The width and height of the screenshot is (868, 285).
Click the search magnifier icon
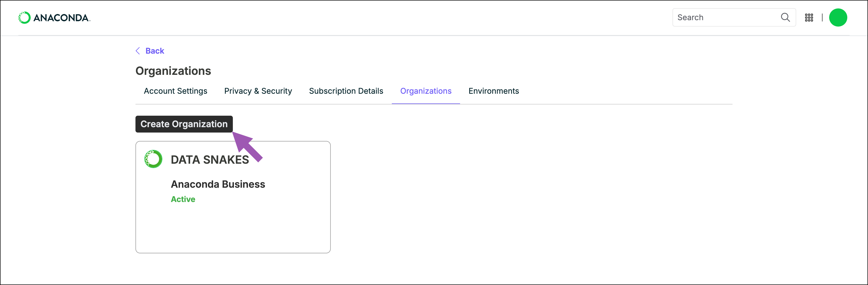tap(785, 18)
